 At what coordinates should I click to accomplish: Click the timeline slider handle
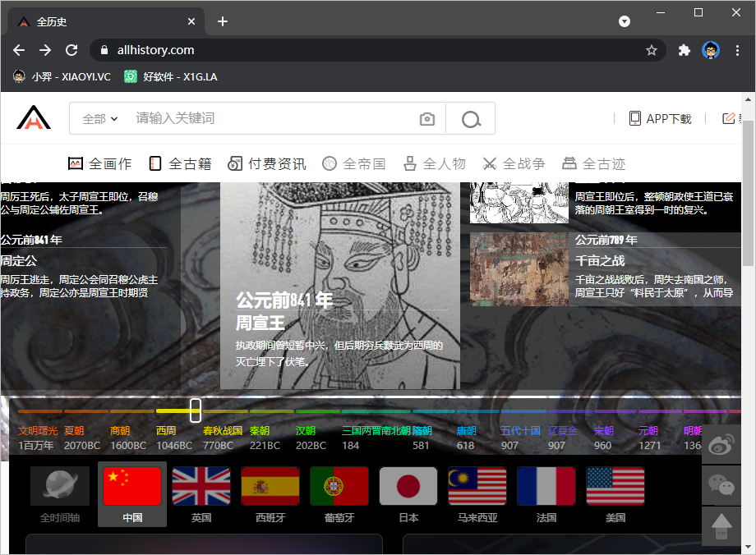coord(196,411)
